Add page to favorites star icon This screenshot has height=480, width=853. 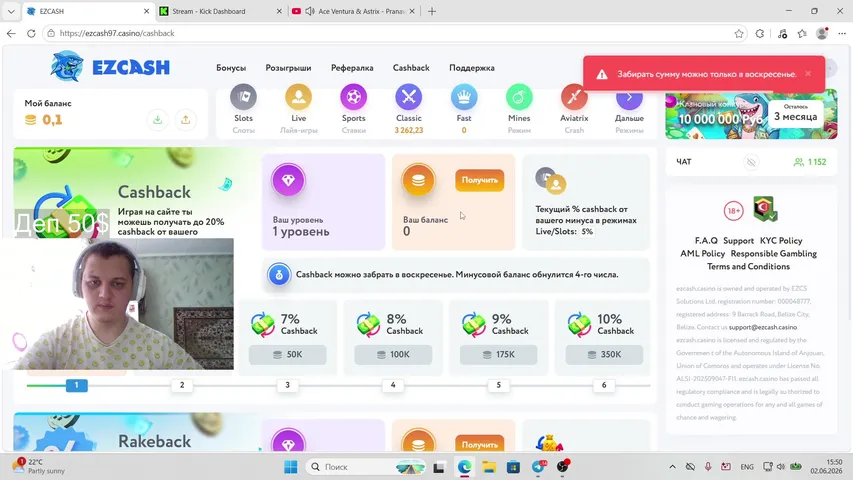coord(739,34)
